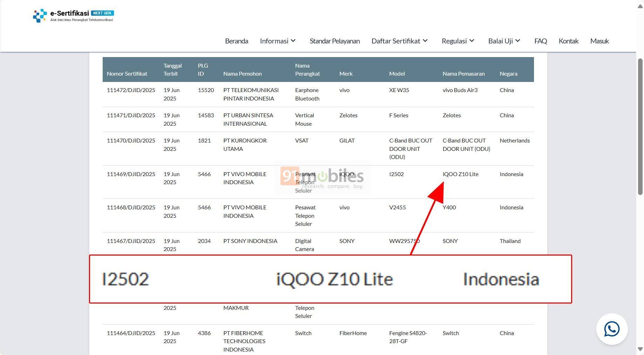
Task: Click the Nama Pemohon column header
Action: [x=242, y=74]
